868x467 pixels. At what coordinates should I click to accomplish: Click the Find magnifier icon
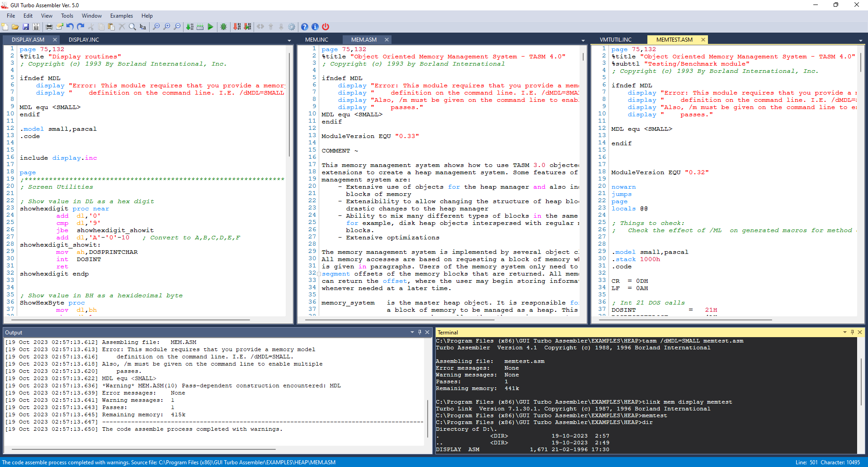[132, 27]
